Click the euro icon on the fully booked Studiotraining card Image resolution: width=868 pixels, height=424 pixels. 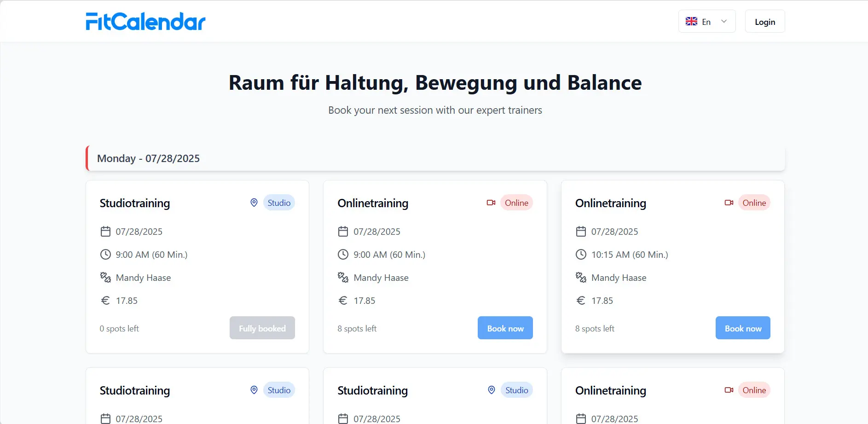click(105, 301)
